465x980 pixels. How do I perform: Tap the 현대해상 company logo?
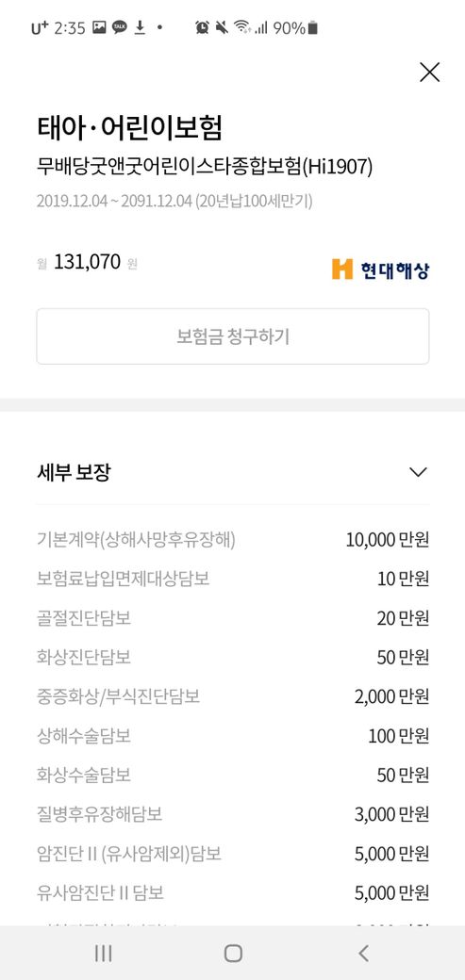point(380,269)
